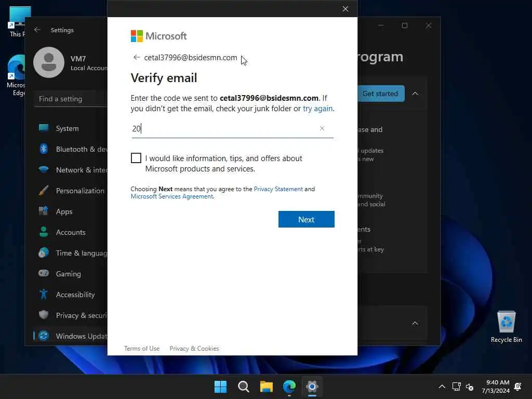Select System in the Settings sidebar
The height and width of the screenshot is (399, 532).
[67, 128]
